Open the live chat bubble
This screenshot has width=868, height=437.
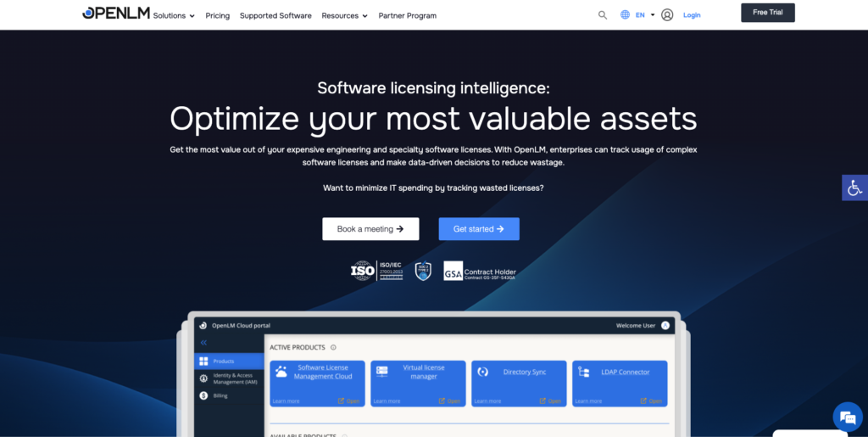click(847, 417)
